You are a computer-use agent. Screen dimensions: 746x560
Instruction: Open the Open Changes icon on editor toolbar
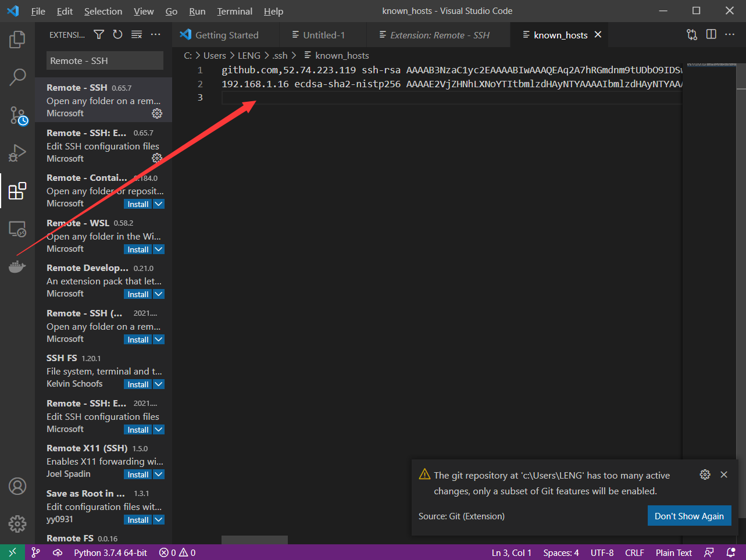click(x=691, y=34)
